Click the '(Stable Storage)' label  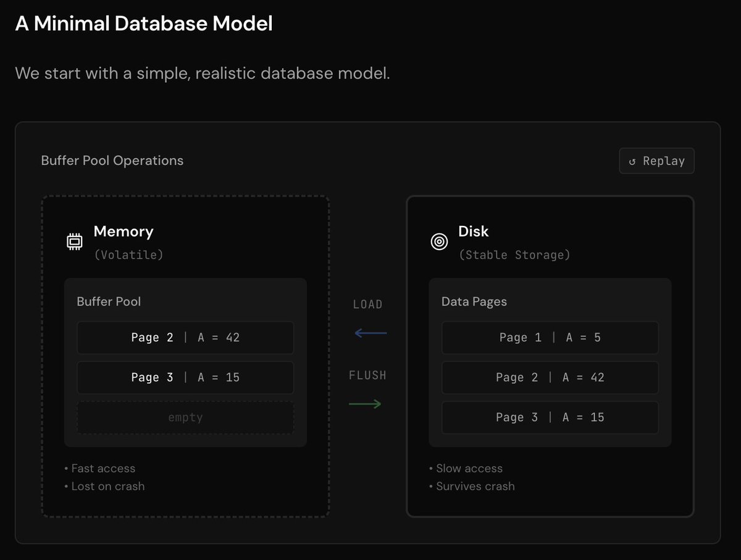point(514,254)
